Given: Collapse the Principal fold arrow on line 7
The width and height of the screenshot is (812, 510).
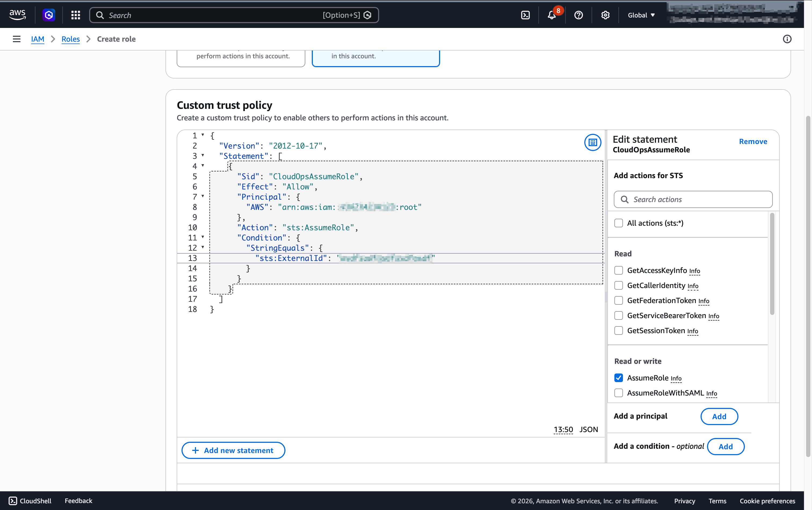Looking at the screenshot, I should (x=202, y=196).
